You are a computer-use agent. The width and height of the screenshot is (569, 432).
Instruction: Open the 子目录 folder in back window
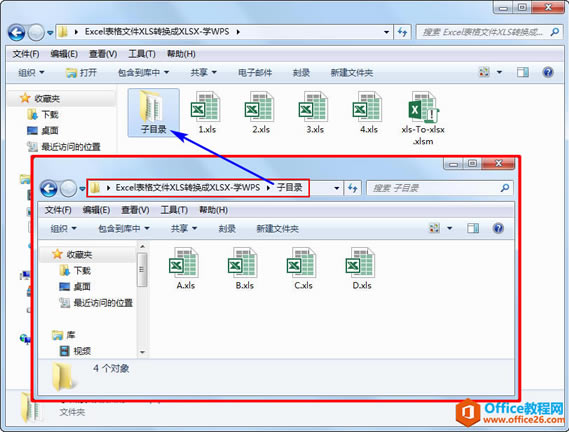[153, 112]
